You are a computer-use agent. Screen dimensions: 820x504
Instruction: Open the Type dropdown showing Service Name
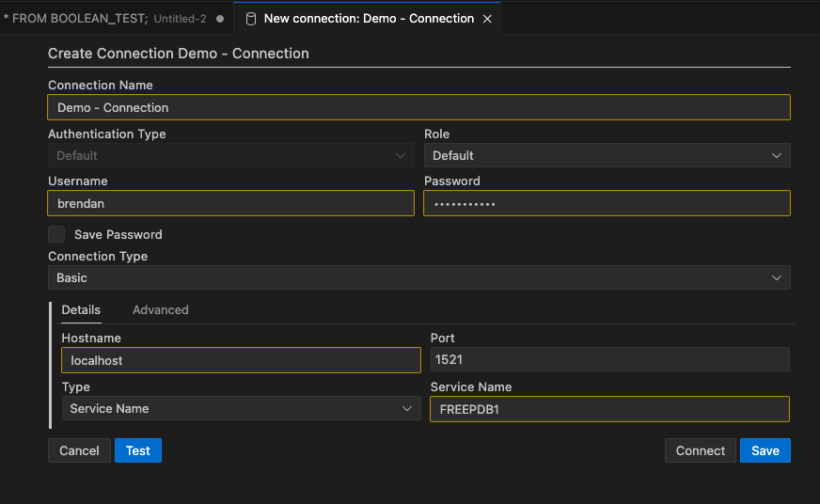click(x=241, y=408)
